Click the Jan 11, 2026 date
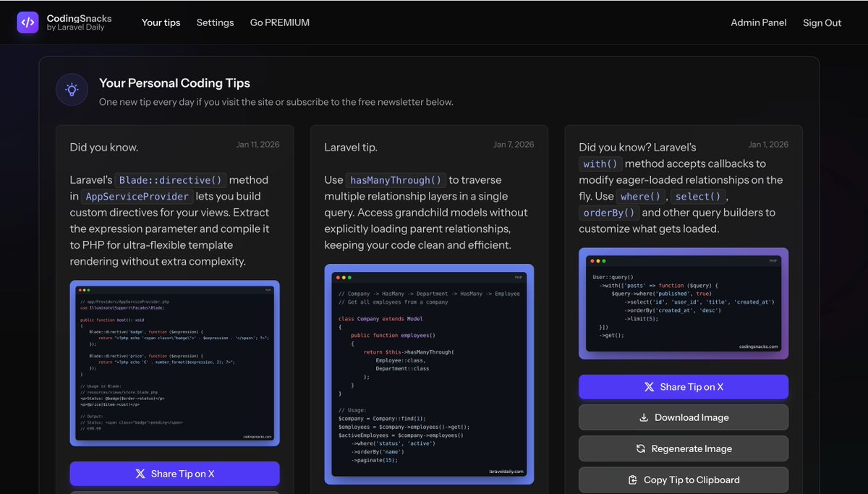Image resolution: width=868 pixels, height=494 pixels. [x=258, y=145]
